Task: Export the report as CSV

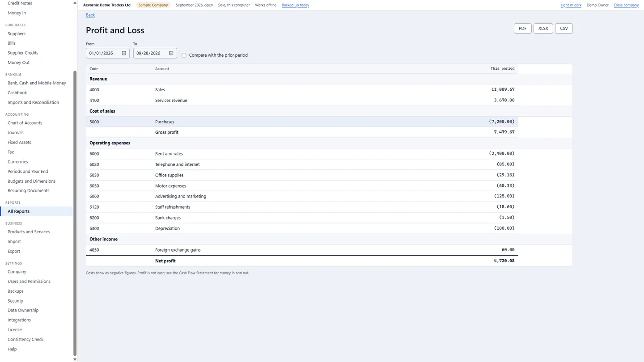Action: coord(564,29)
